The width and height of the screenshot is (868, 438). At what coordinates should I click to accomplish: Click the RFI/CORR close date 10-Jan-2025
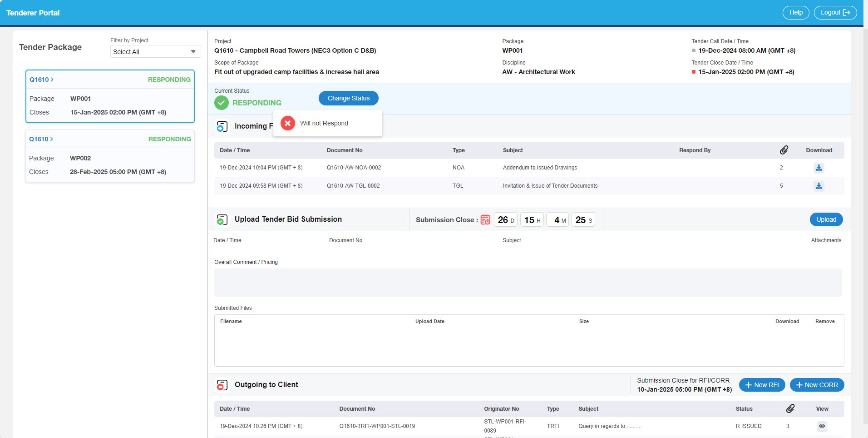[684, 389]
